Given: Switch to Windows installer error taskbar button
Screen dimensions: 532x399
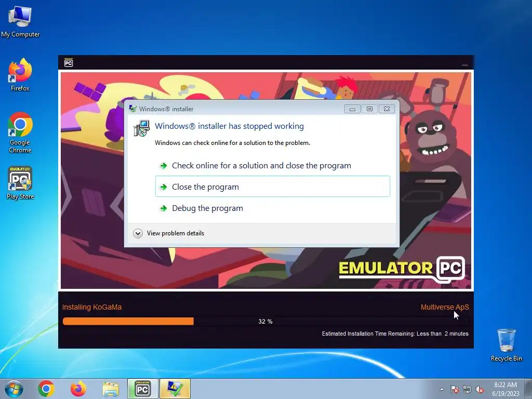Looking at the screenshot, I should (175, 389).
